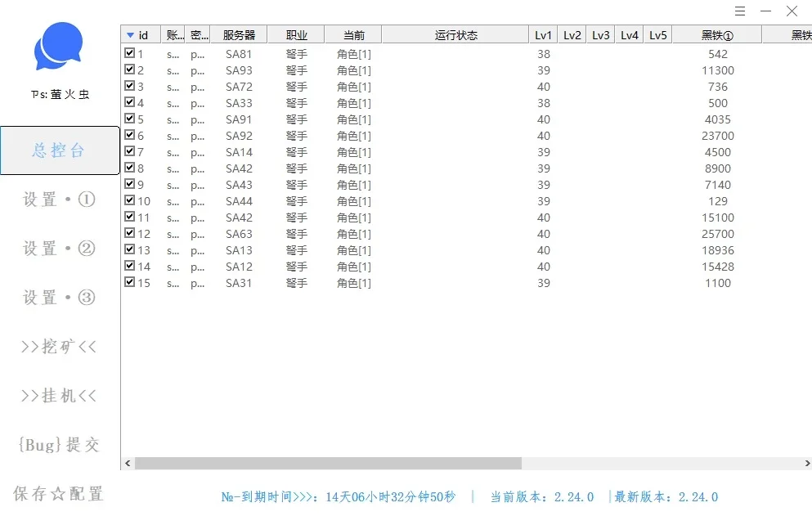The image size is (812, 516).
Task: Click the 到期时间 countdown text
Action: point(339,497)
